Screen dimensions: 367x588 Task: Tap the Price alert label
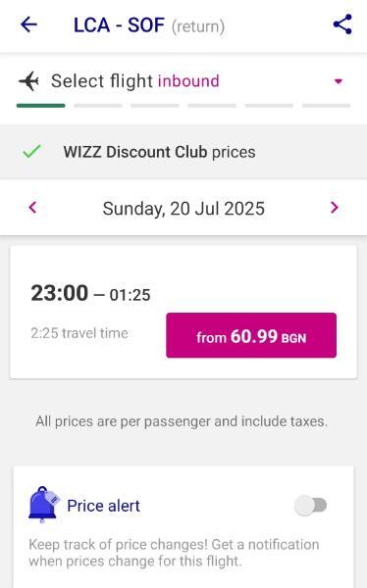coord(103,506)
